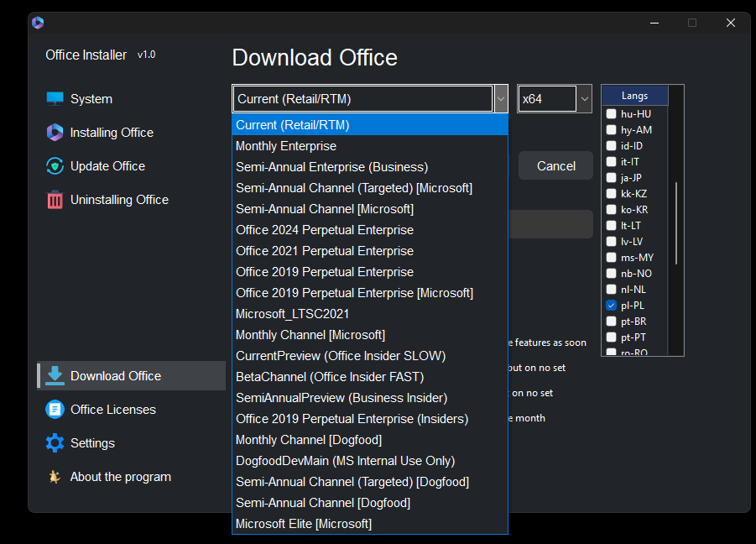Open the Office Licenses page
This screenshot has width=756, height=544.
(131, 410)
